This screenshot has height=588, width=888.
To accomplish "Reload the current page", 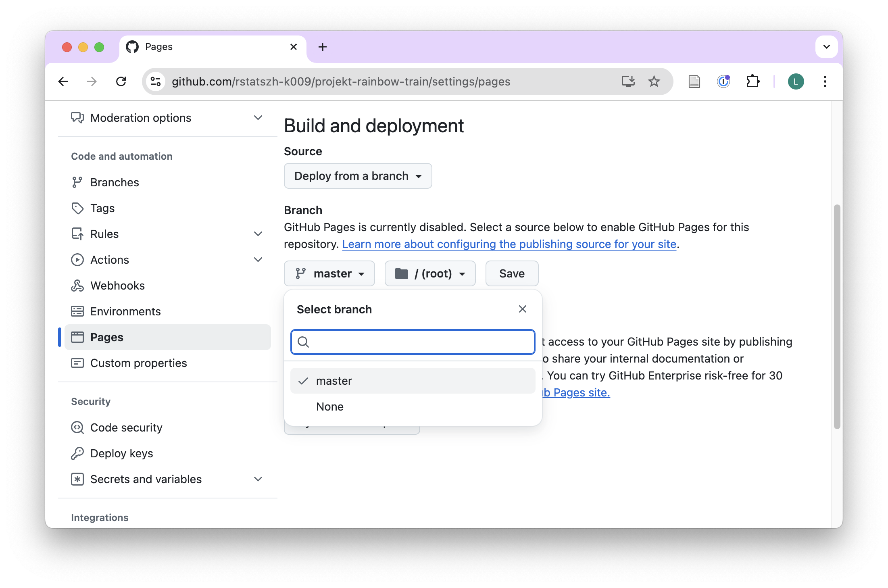I will click(121, 81).
